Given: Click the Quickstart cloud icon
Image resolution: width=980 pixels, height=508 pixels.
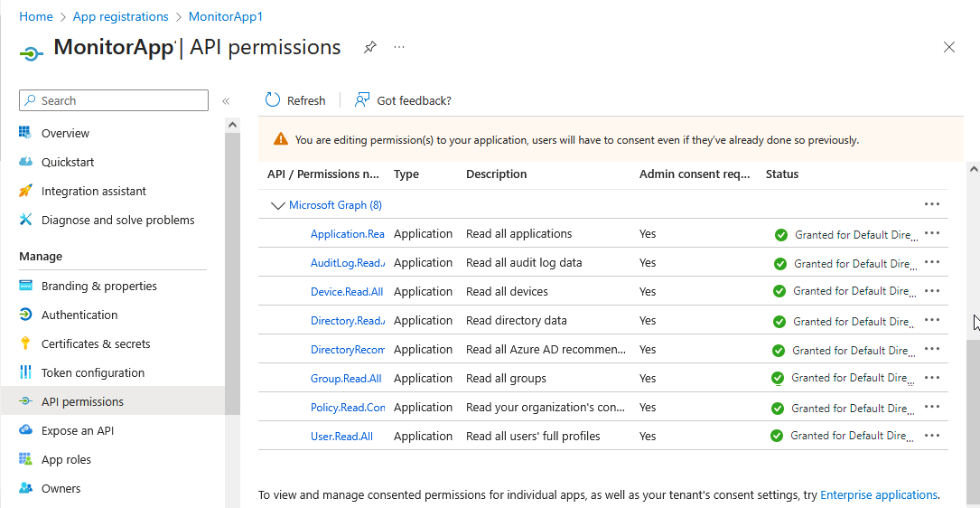Looking at the screenshot, I should point(25,162).
